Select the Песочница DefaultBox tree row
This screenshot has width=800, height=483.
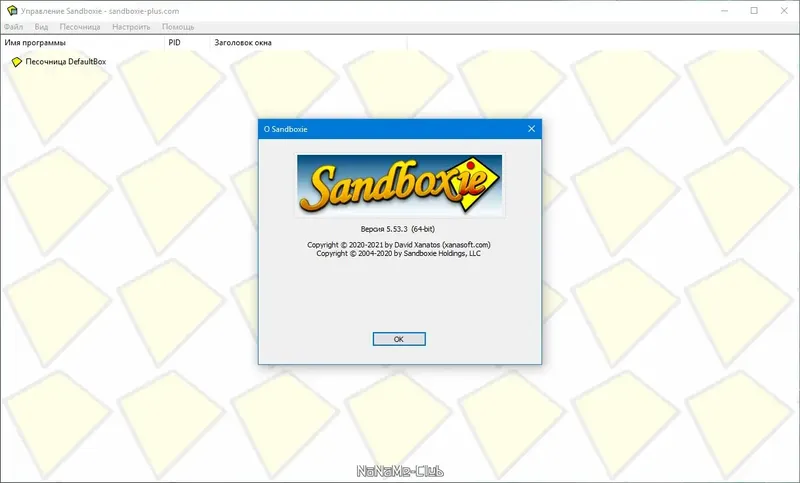click(x=59, y=62)
